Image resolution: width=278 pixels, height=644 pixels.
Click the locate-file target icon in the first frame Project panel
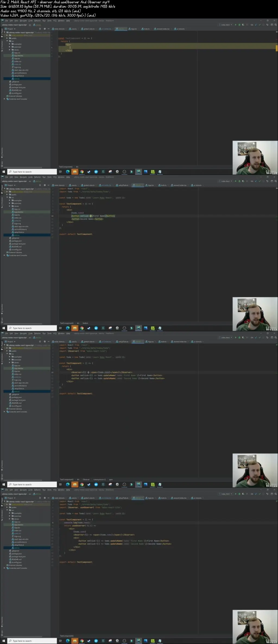point(40,29)
